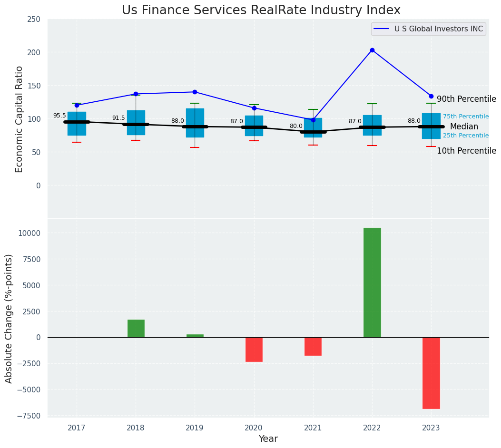This screenshot has width=501, height=448.
Task: Click the green 2018 absolute change bar
Action: click(136, 329)
